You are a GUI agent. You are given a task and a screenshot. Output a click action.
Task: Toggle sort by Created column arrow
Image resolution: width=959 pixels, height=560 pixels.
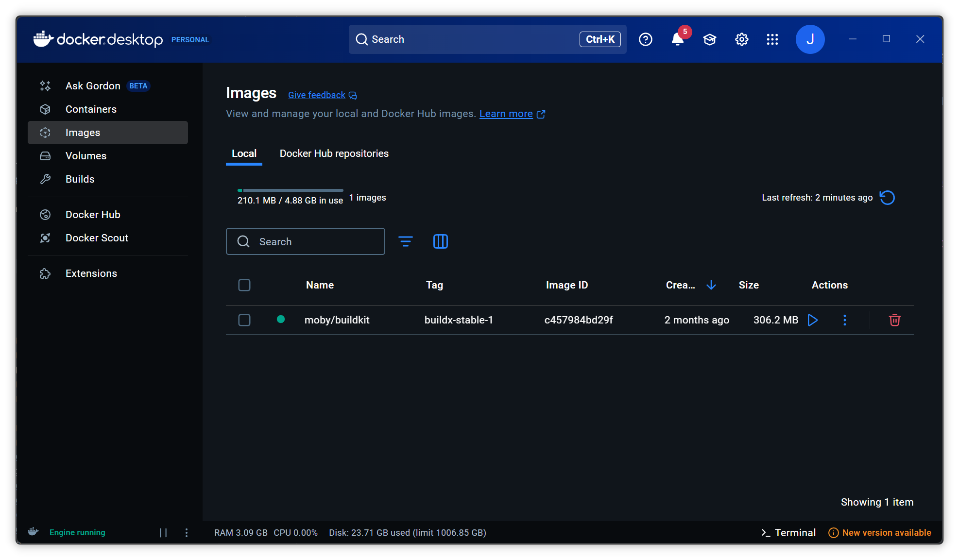pos(711,285)
